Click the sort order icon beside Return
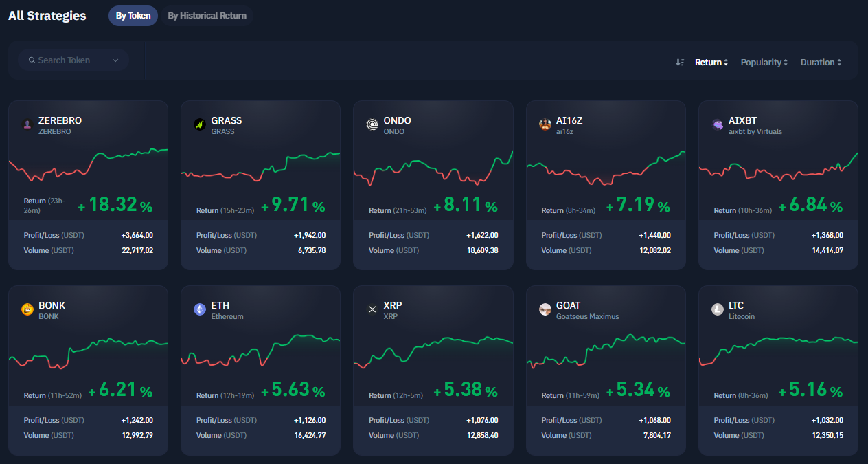 [x=680, y=63]
